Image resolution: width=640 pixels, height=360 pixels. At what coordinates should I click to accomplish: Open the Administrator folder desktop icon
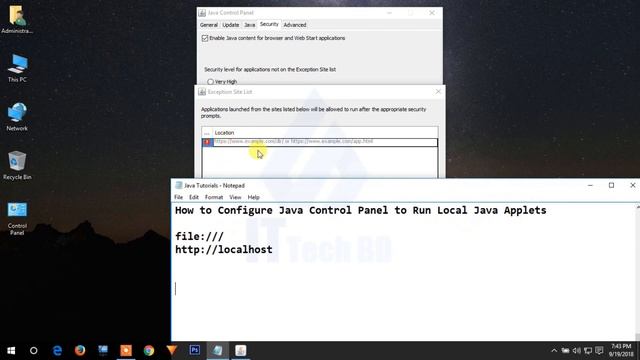[x=17, y=19]
